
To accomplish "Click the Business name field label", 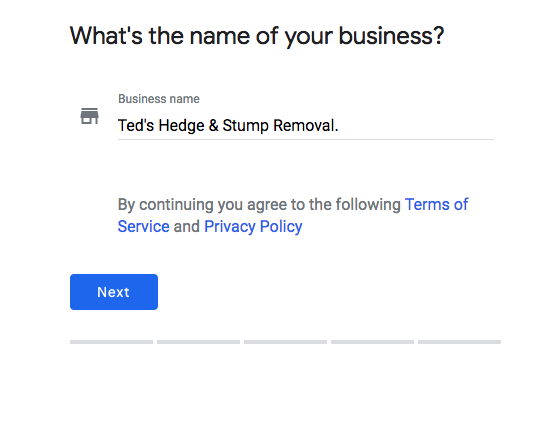I will point(159,99).
